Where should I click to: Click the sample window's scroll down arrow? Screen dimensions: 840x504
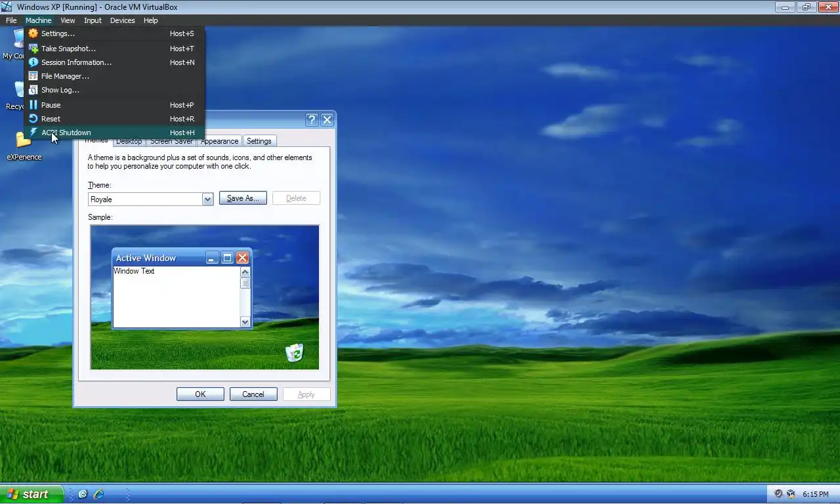click(x=245, y=322)
